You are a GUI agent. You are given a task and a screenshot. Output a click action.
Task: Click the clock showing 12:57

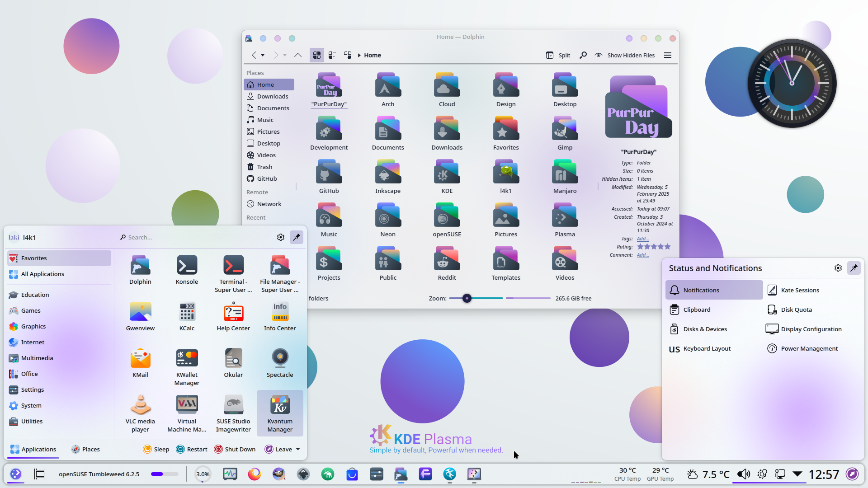tap(823, 474)
